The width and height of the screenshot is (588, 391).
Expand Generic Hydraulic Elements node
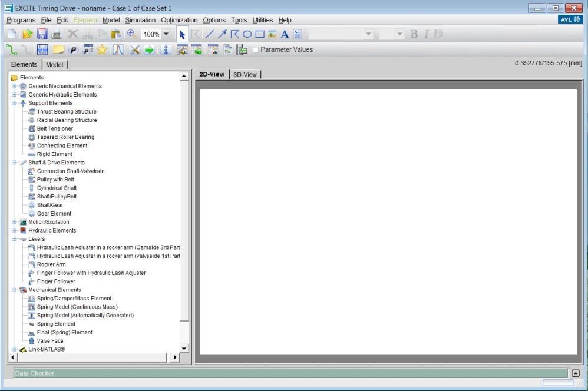click(x=14, y=95)
